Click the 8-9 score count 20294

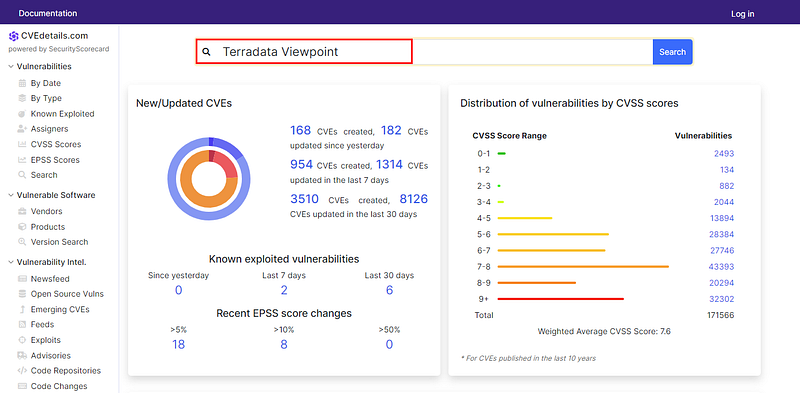tap(722, 283)
